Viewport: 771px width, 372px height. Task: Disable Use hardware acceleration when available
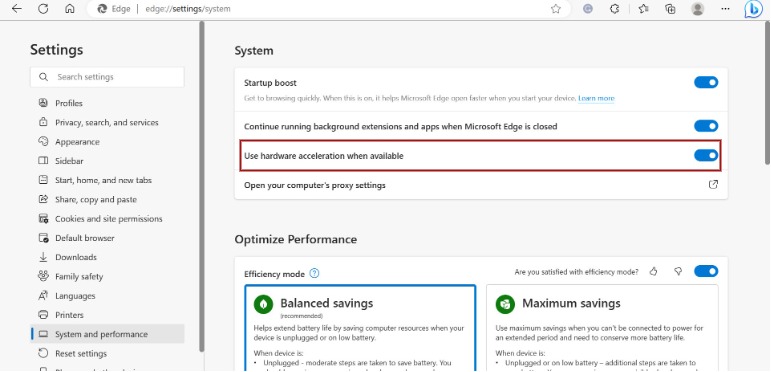(x=706, y=156)
